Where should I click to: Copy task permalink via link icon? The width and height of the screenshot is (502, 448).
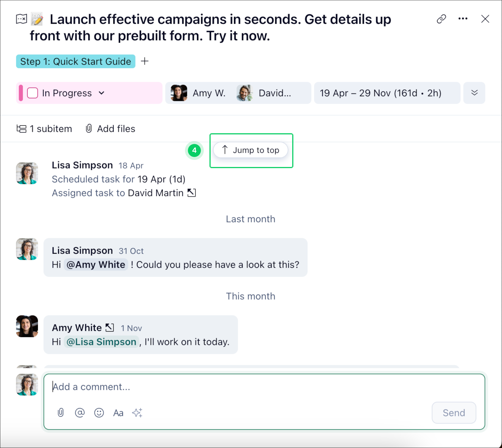tap(441, 19)
